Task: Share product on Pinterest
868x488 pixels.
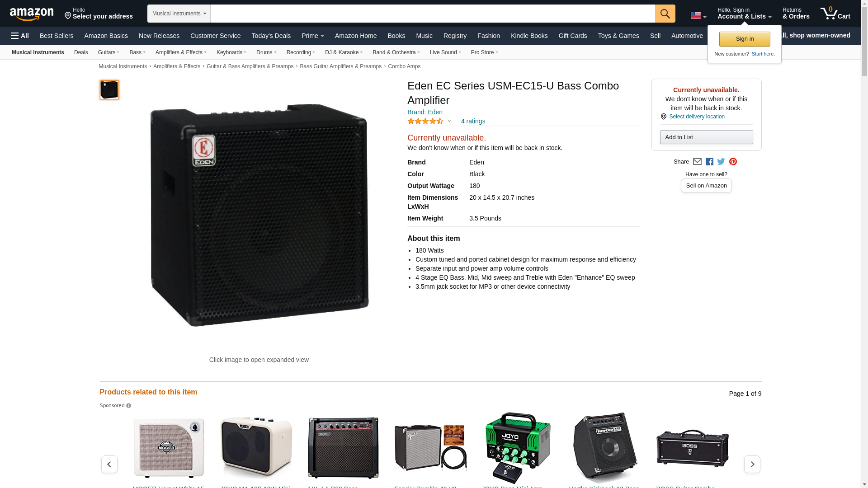Action: coord(733,162)
